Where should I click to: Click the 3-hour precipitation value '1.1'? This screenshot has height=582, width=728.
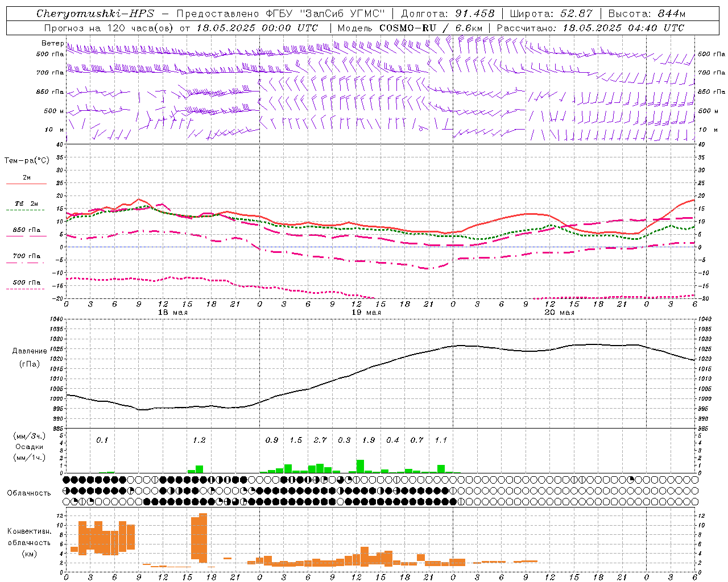point(441,440)
